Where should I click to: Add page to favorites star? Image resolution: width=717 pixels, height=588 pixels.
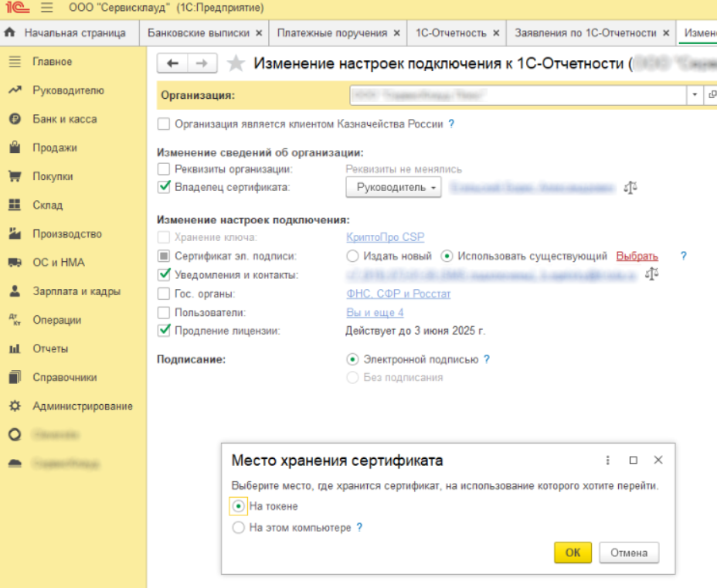236,63
